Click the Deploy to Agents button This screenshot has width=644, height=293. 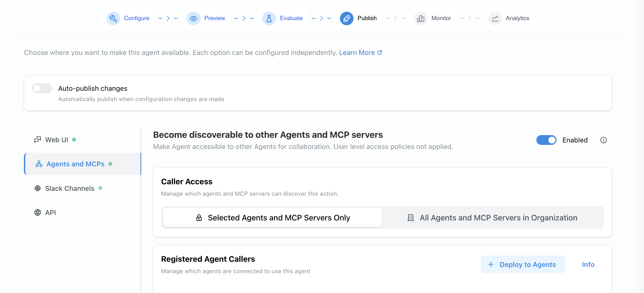523,264
